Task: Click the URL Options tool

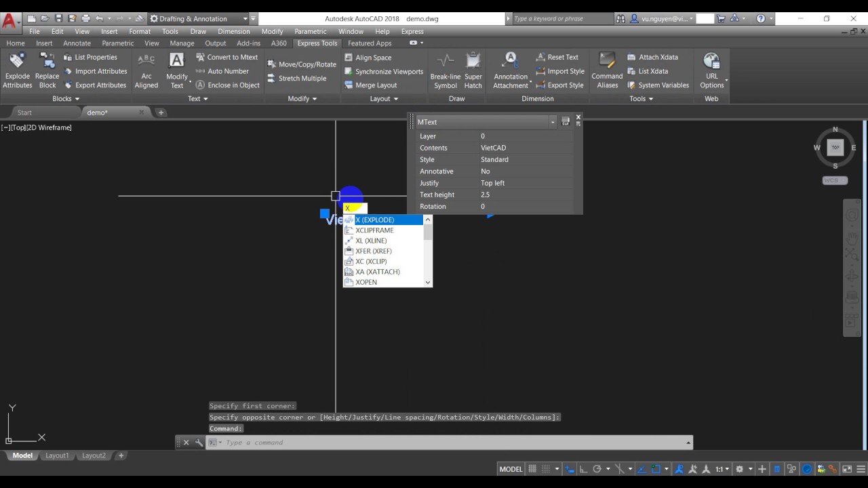Action: point(712,70)
